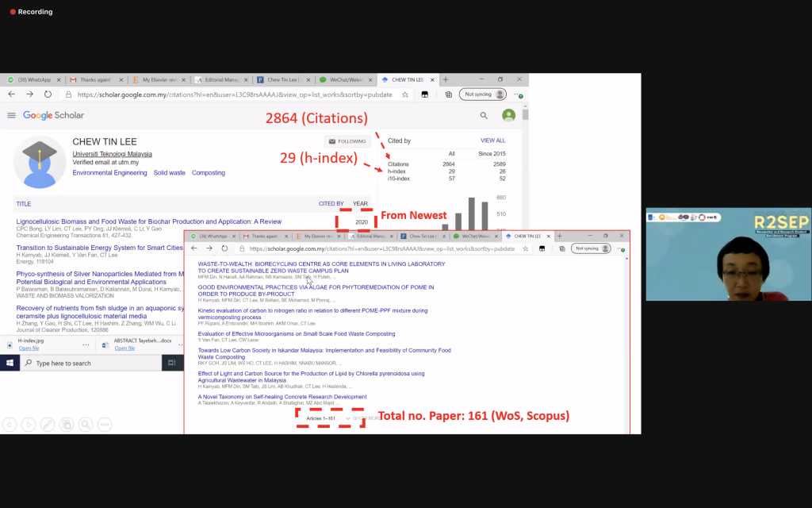Open the Google Scholar hamburger menu
The image size is (812, 508).
(12, 116)
